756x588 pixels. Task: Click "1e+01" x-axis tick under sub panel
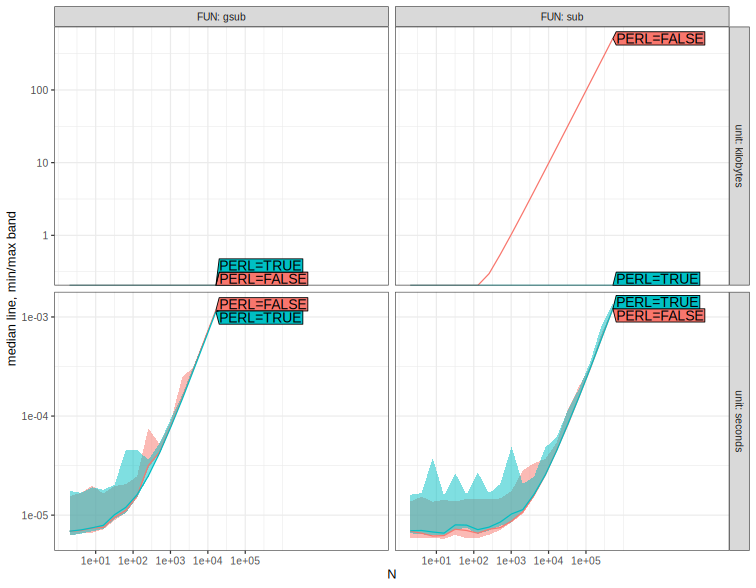pyautogui.click(x=436, y=561)
